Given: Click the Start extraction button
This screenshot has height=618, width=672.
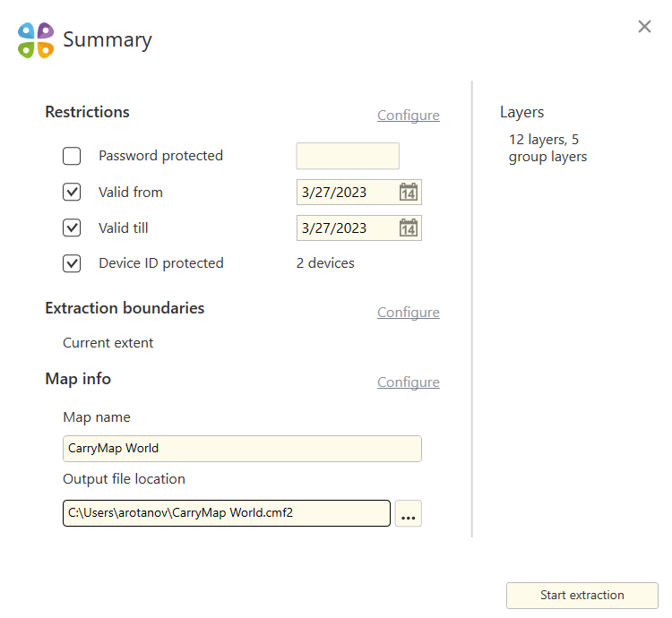Looking at the screenshot, I should click(582, 596).
